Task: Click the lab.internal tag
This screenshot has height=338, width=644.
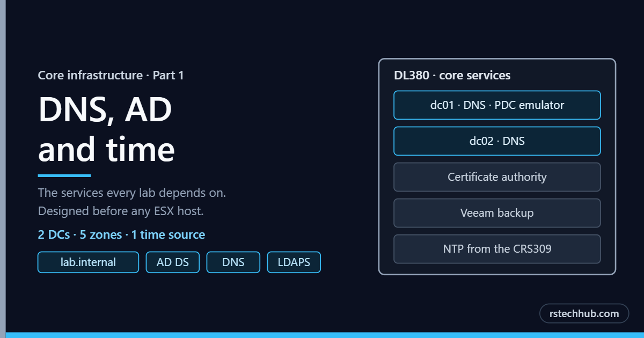Action: [x=88, y=262]
